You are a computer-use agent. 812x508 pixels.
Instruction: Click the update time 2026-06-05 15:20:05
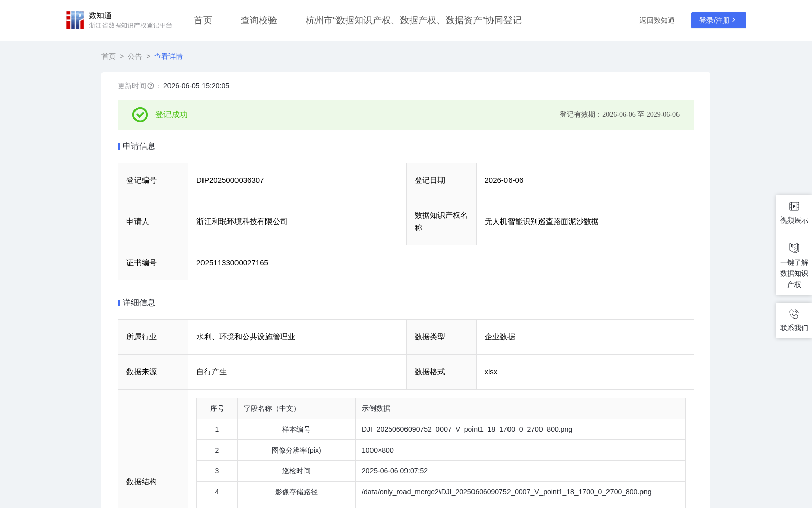[x=196, y=86]
